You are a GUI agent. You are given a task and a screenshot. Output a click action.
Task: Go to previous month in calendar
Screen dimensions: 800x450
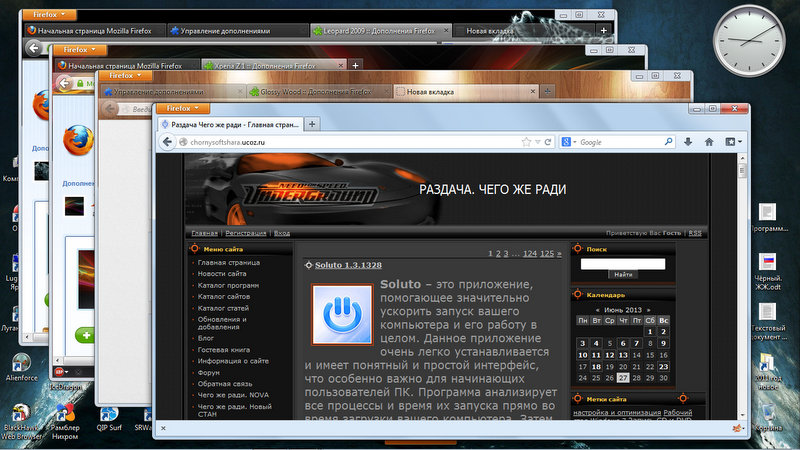pos(597,310)
